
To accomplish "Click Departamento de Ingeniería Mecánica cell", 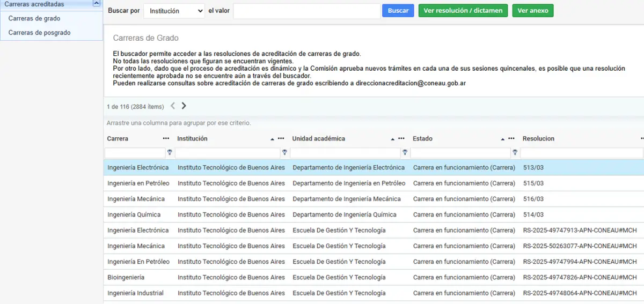I will coord(347,199).
